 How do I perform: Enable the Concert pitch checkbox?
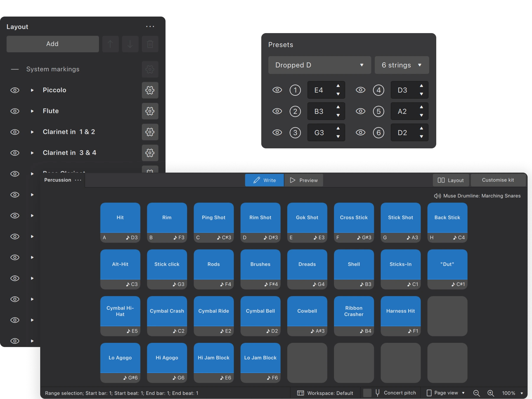click(367, 393)
